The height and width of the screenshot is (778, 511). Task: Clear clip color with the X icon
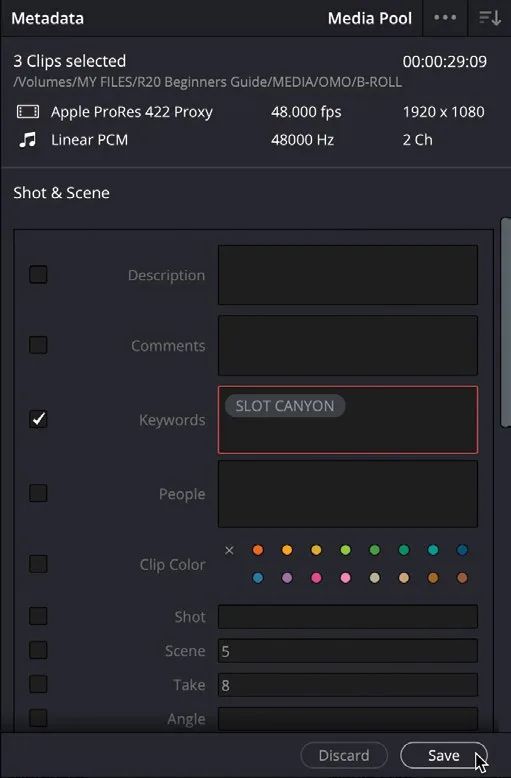[229, 550]
